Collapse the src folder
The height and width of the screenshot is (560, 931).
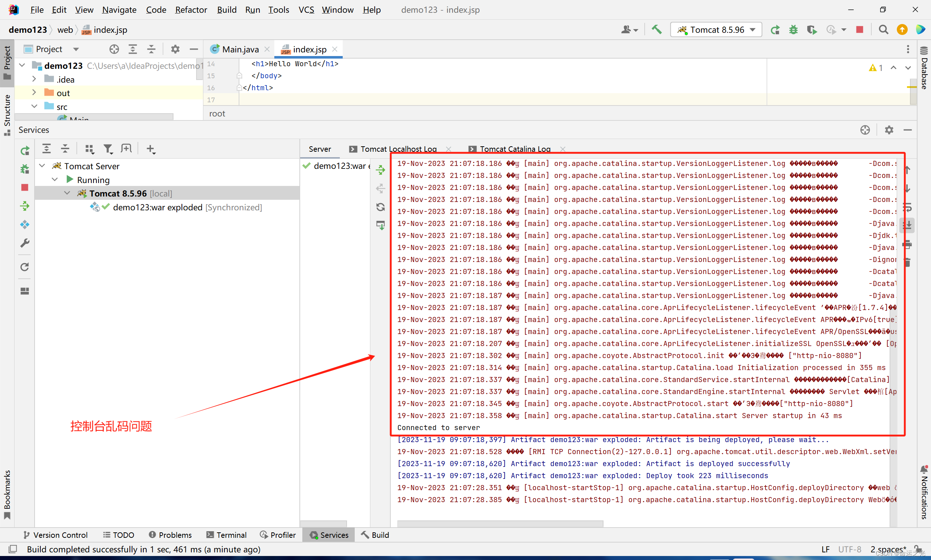click(34, 106)
